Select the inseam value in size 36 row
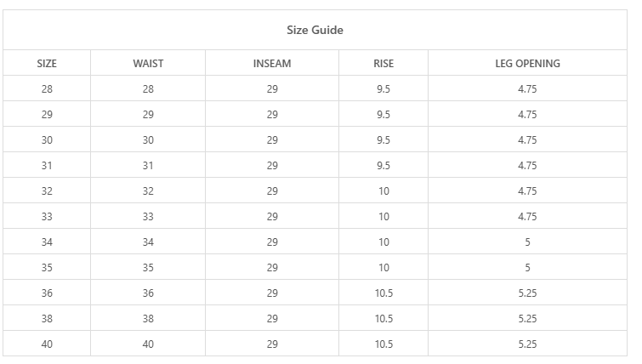642x364 pixels. click(x=272, y=293)
